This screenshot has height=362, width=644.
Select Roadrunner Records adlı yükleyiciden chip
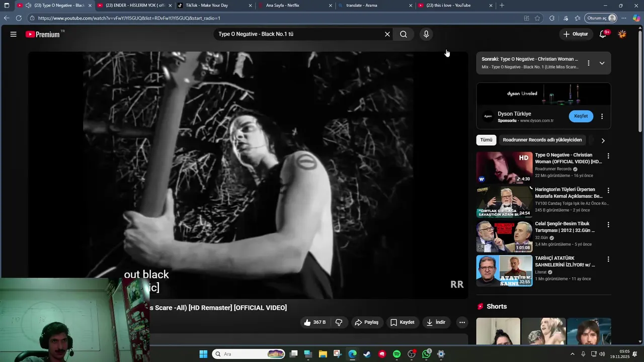point(542,140)
